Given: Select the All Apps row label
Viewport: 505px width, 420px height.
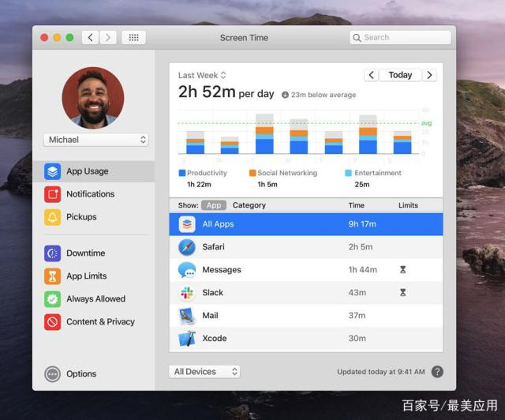Looking at the screenshot, I should [x=218, y=224].
